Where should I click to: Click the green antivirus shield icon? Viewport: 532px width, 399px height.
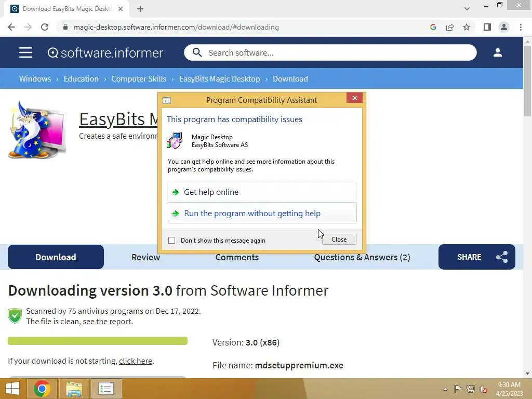tap(15, 315)
